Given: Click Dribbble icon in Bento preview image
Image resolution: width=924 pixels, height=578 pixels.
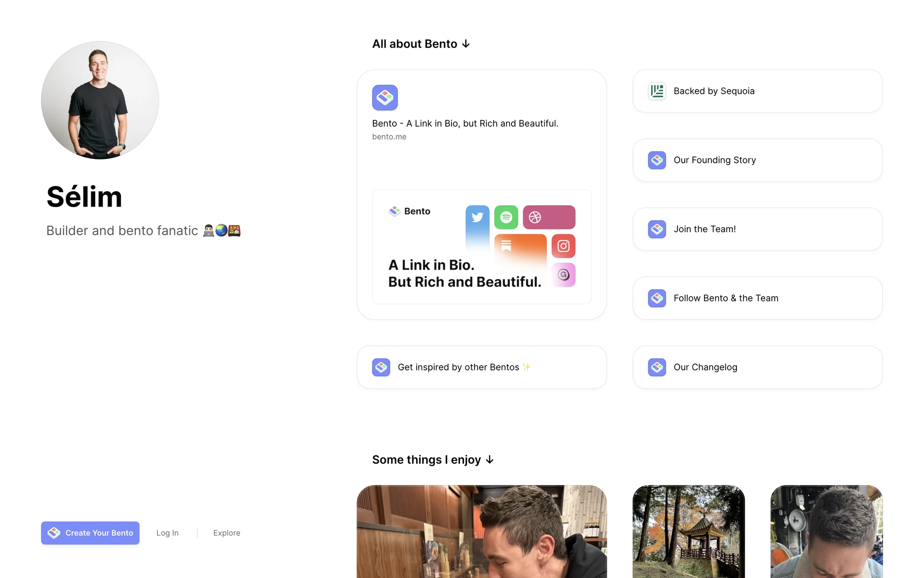Looking at the screenshot, I should coord(535,217).
